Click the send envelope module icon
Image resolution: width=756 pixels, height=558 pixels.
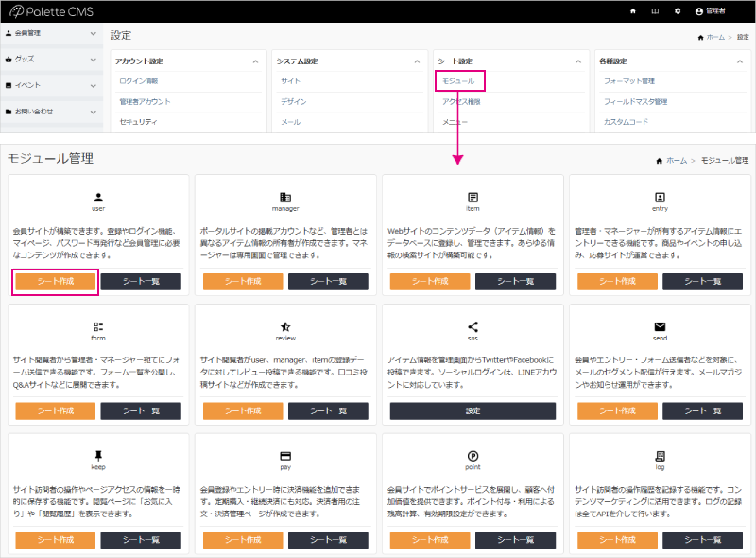tap(660, 325)
